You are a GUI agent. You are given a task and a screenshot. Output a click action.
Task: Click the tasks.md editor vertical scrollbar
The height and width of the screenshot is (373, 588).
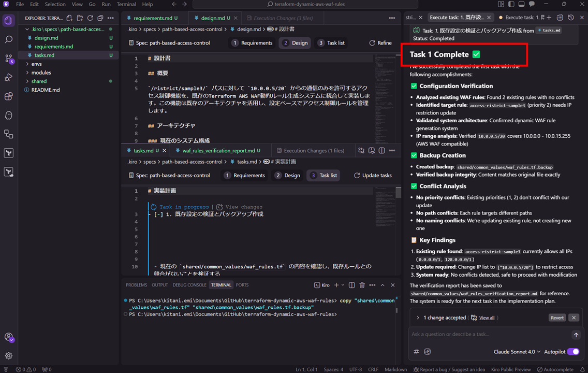[x=398, y=193]
